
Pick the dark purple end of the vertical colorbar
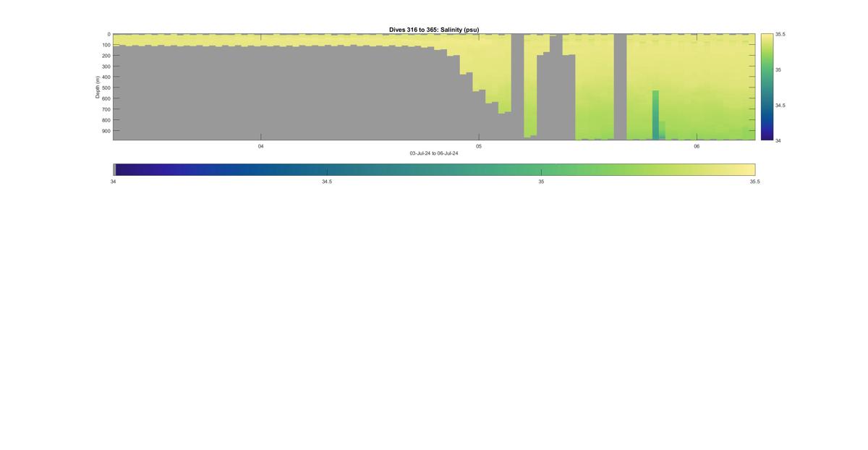[x=767, y=136]
